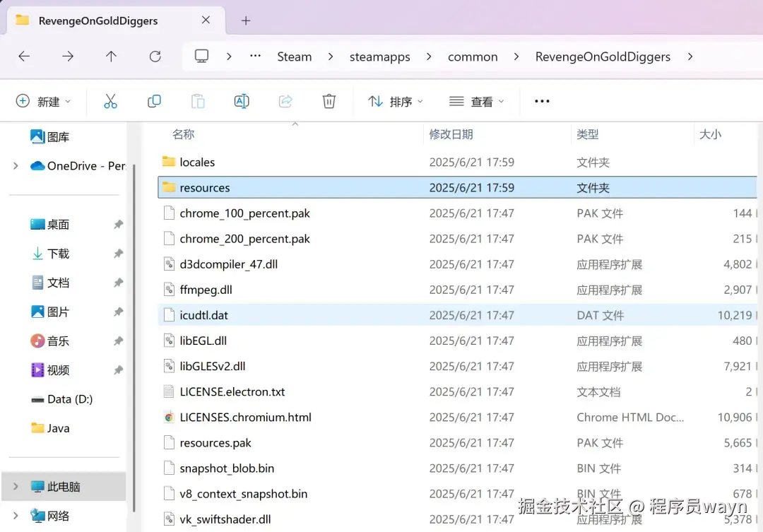The width and height of the screenshot is (763, 532).
Task: Click the ffmpeg.dll file icon
Action: tap(169, 290)
